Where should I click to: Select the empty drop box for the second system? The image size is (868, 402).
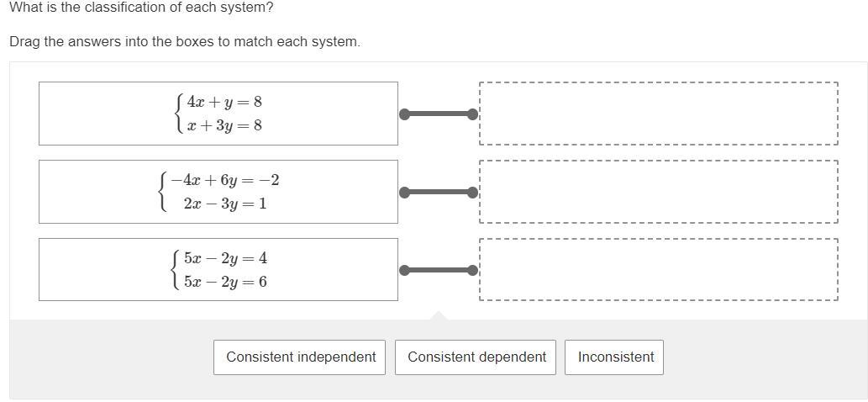pyautogui.click(x=658, y=192)
